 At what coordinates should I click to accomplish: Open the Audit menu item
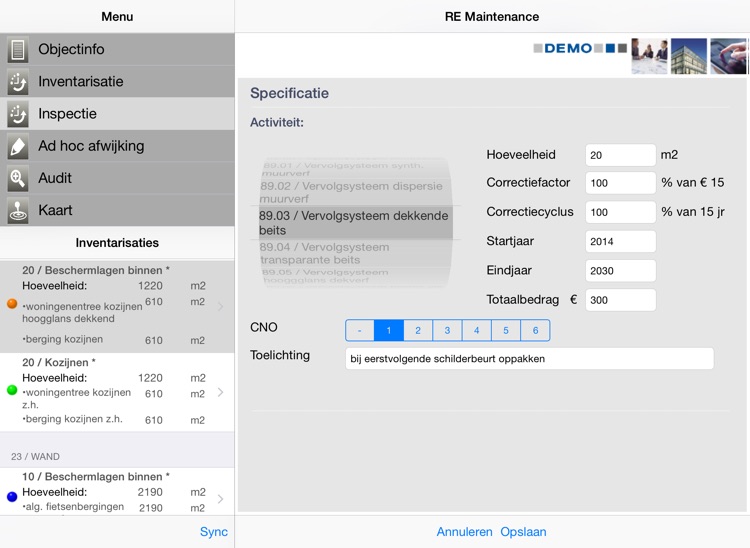pos(117,178)
